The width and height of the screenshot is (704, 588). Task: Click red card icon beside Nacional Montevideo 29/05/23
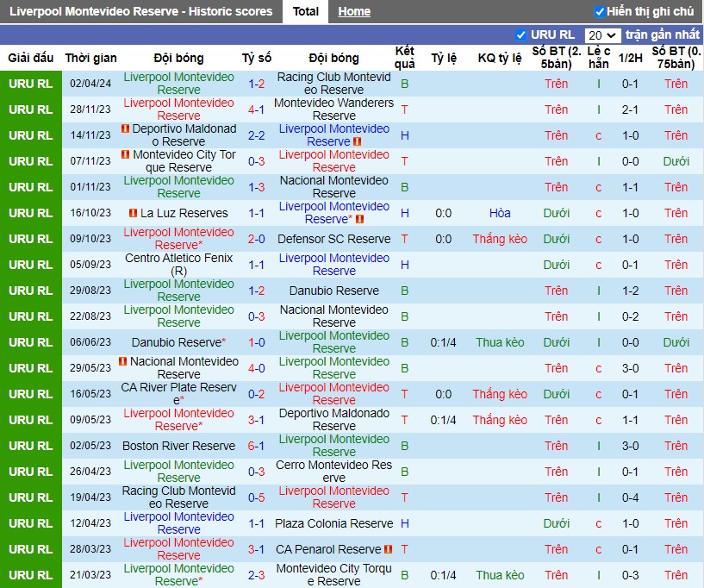[x=122, y=361]
